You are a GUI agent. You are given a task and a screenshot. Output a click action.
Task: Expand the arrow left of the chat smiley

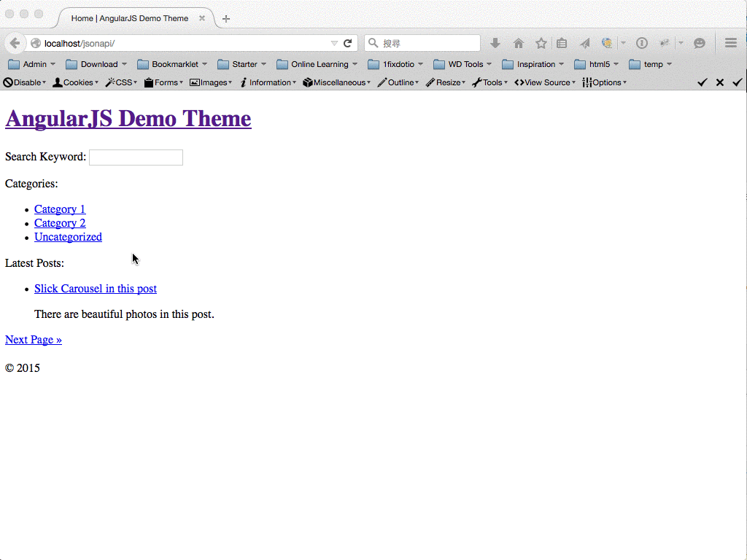681,43
